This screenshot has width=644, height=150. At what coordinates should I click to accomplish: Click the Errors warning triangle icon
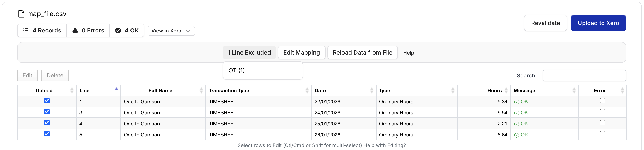pyautogui.click(x=75, y=30)
